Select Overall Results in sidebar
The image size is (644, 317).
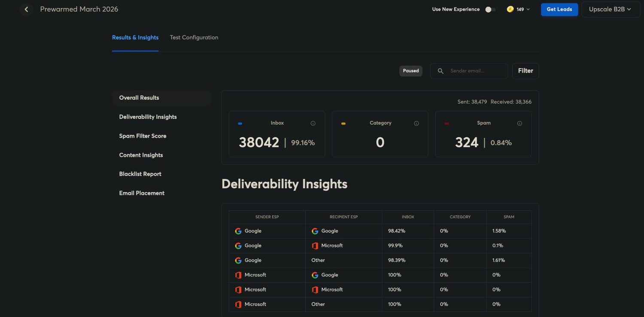point(161,98)
